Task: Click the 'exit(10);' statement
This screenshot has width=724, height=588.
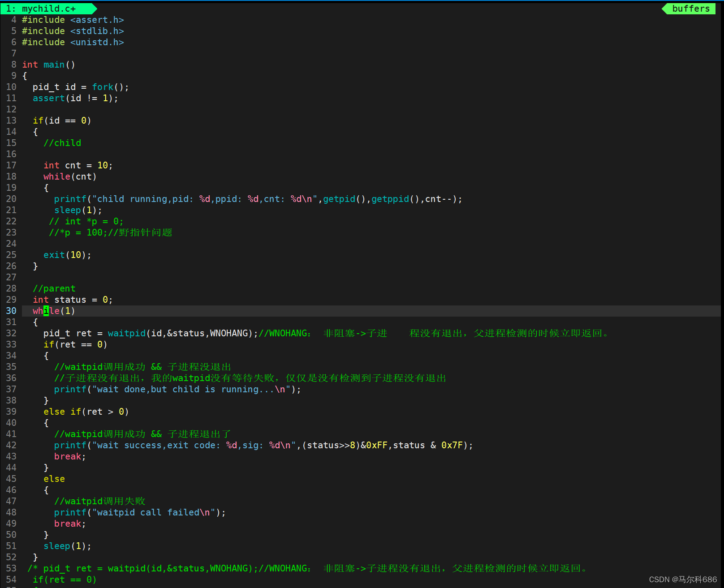Action: [67, 255]
